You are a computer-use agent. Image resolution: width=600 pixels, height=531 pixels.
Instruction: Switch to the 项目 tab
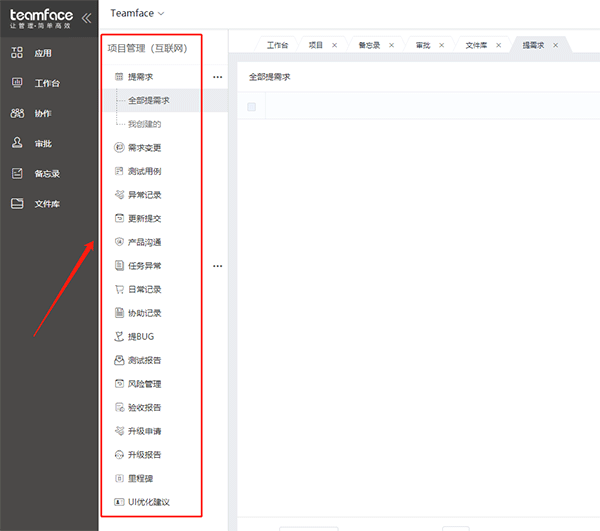click(x=316, y=45)
